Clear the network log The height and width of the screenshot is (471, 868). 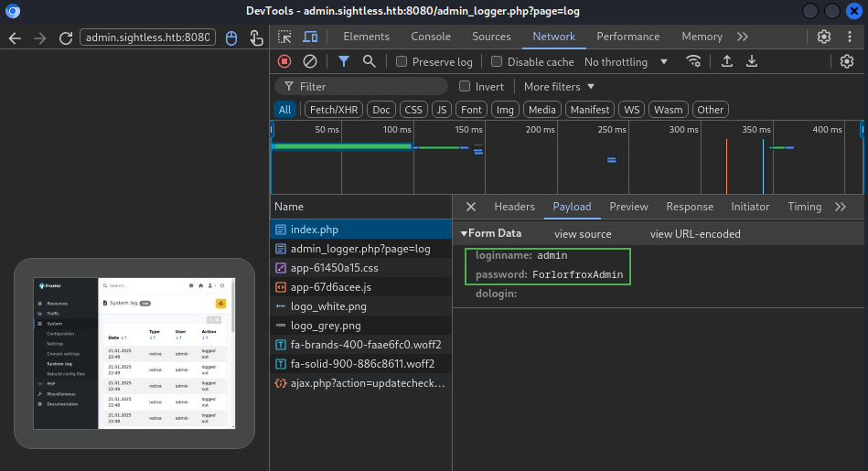[x=310, y=61]
